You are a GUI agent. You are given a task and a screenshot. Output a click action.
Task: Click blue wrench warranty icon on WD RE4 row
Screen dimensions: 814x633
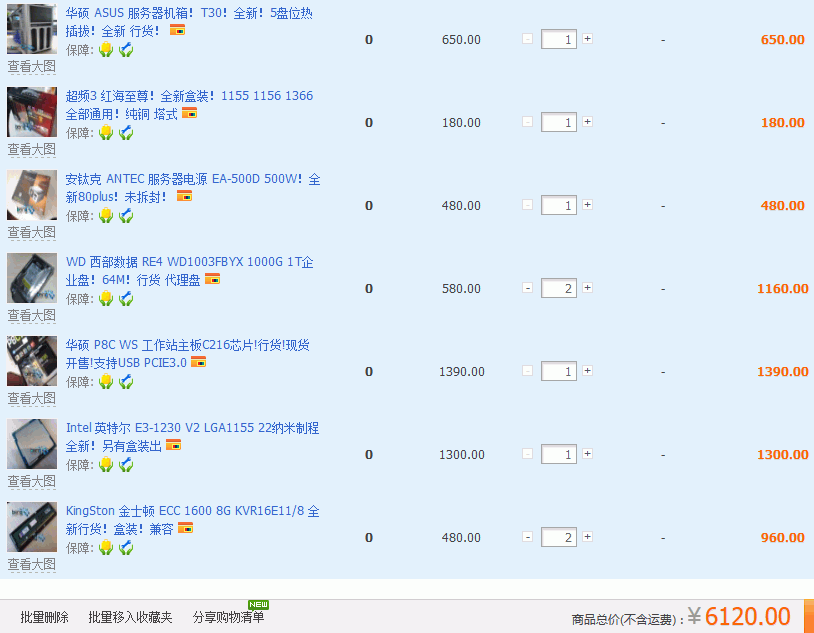(x=126, y=299)
